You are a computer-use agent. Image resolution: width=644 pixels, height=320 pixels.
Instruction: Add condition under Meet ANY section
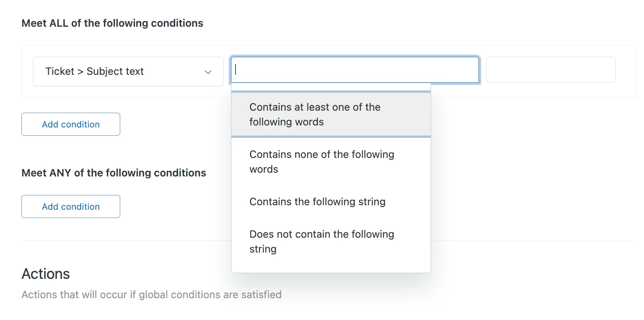[71, 206]
